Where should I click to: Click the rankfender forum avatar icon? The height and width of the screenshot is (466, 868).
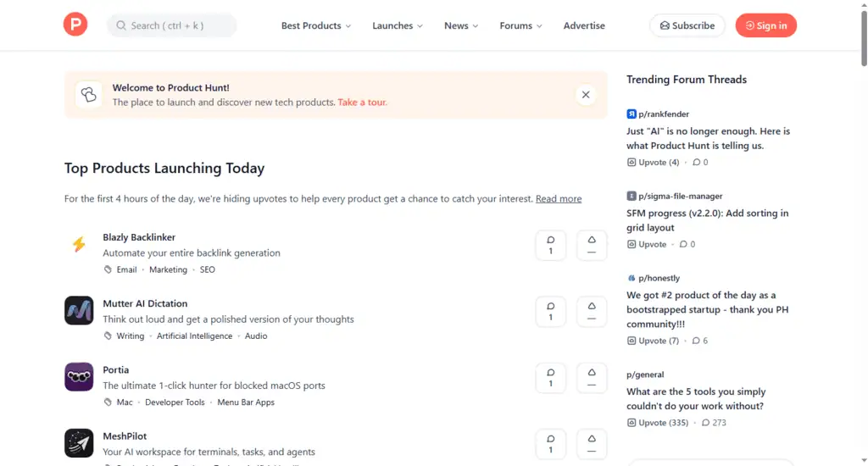pyautogui.click(x=631, y=114)
